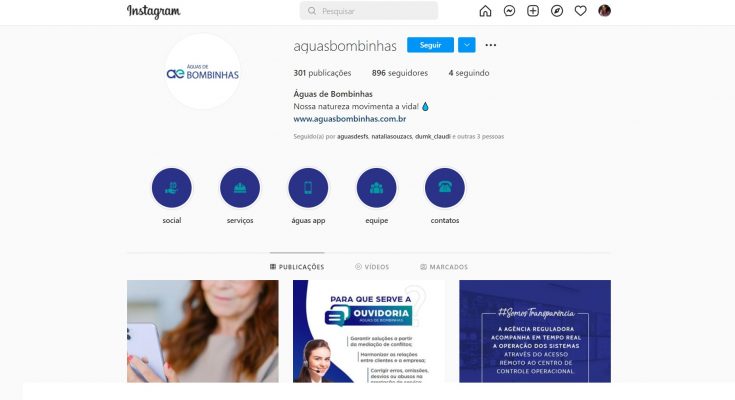This screenshot has width=735, height=400.
Task: Open your profile avatar menu
Action: tap(604, 11)
